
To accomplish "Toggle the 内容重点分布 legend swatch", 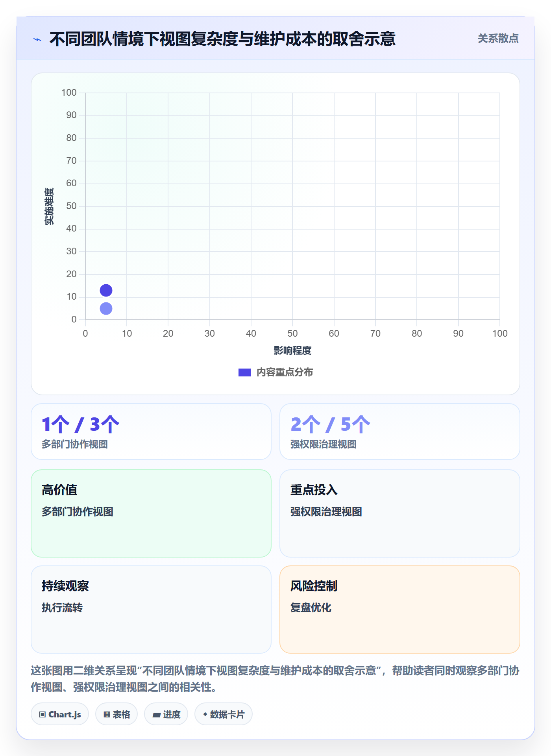I will (244, 372).
